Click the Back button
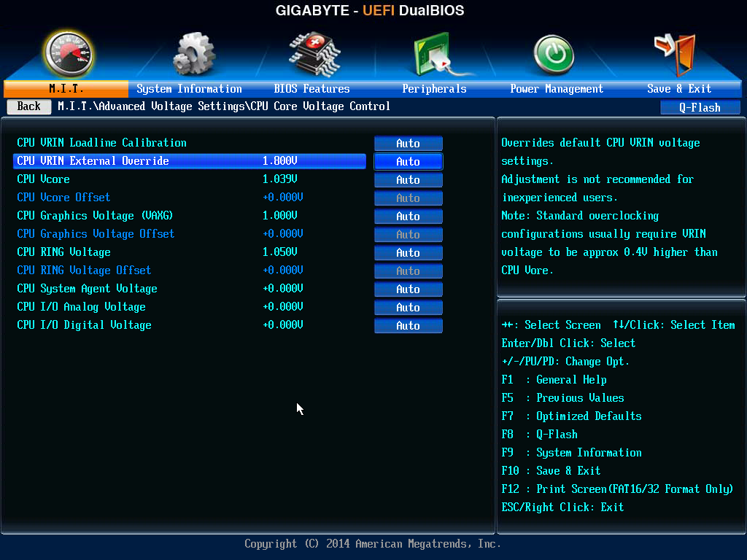Screen dimensions: 747x560 29,106
